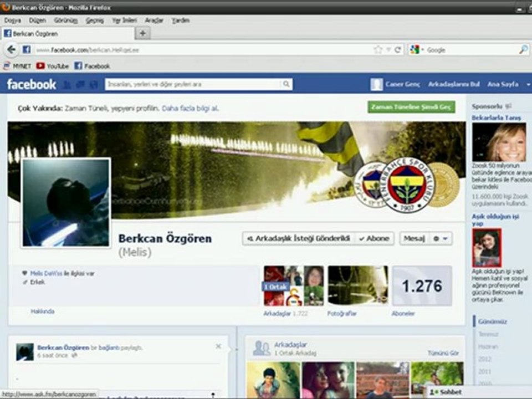Open the Dosya menu

(13, 21)
